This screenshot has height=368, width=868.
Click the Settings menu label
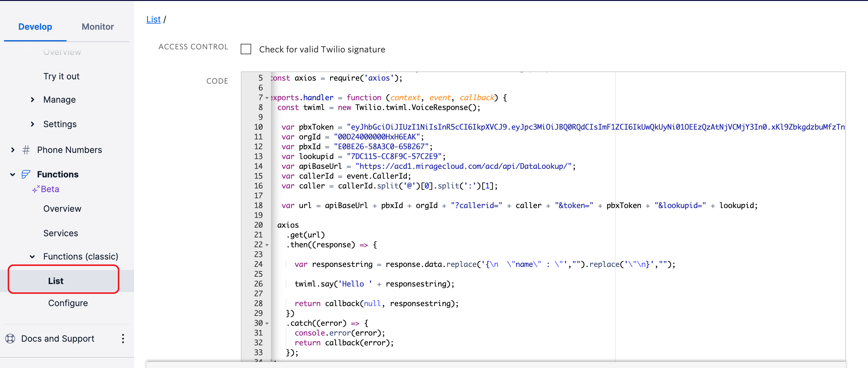point(60,124)
